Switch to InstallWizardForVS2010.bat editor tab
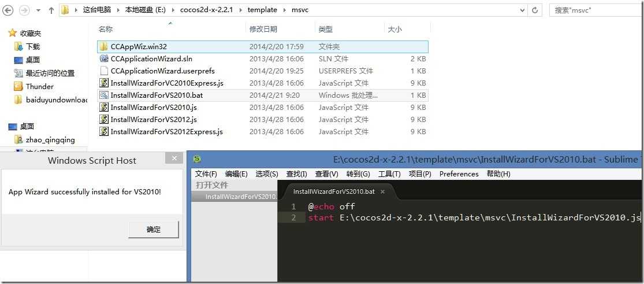The width and height of the screenshot is (644, 284). (x=333, y=192)
